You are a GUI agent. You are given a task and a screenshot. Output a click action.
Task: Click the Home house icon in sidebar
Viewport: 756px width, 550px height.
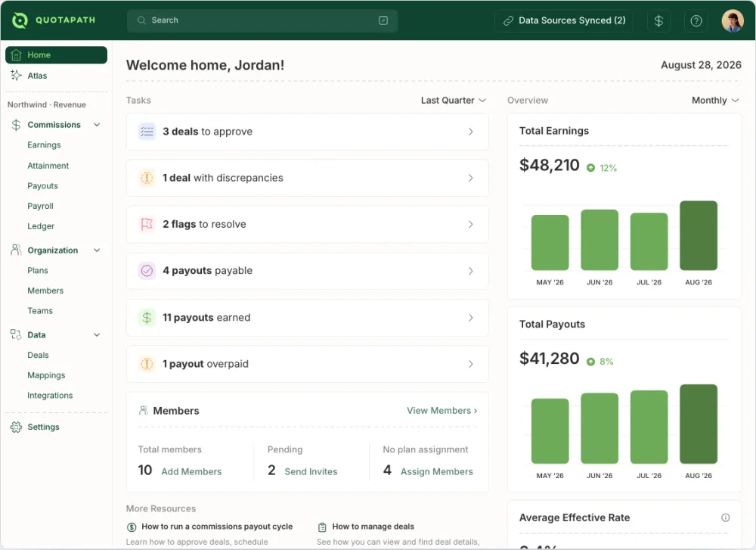[x=17, y=55]
